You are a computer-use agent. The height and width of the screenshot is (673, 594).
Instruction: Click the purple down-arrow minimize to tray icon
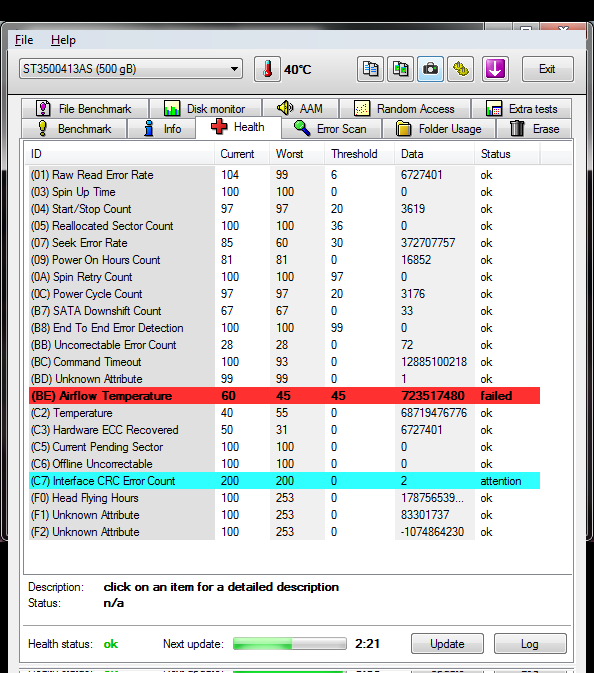(x=495, y=69)
